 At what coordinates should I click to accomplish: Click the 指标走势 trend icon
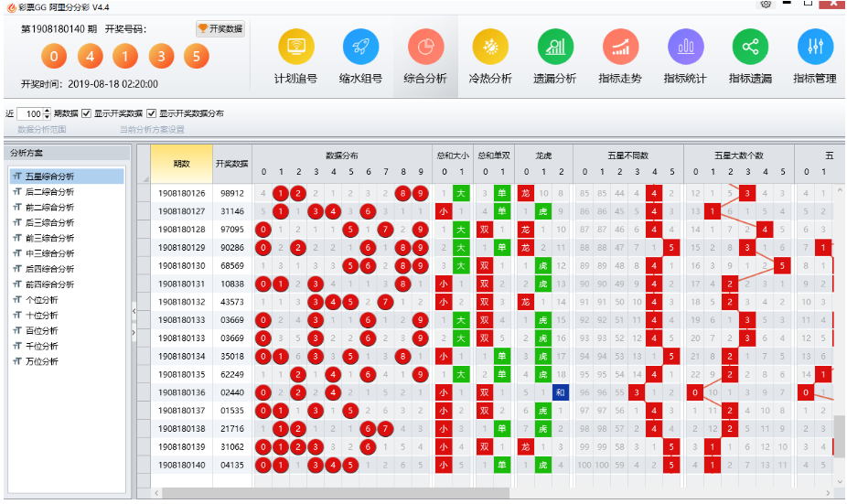click(x=620, y=47)
